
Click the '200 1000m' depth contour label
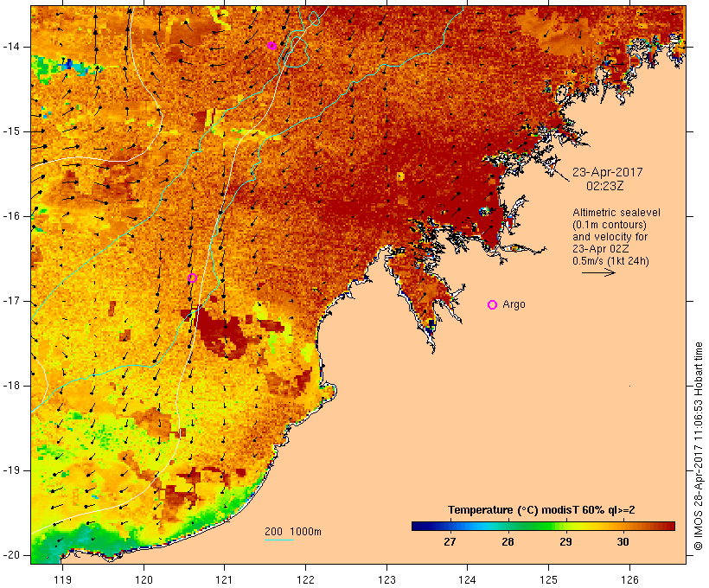click(x=293, y=532)
